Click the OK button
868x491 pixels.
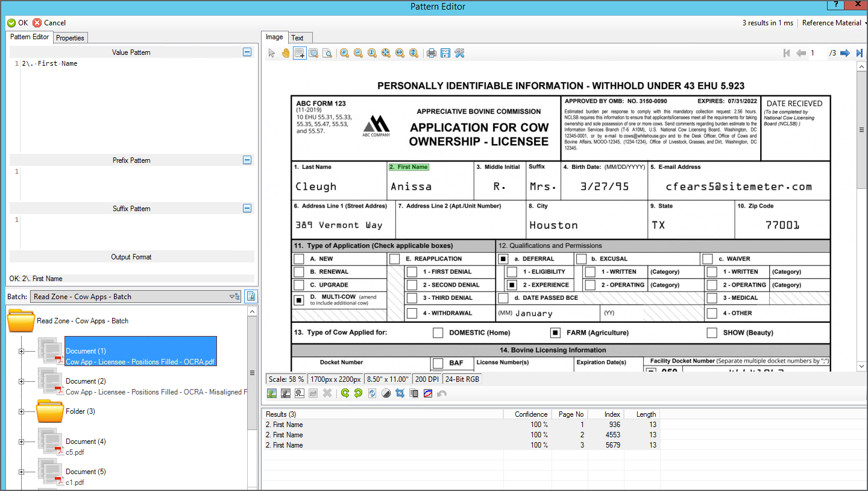tap(17, 23)
